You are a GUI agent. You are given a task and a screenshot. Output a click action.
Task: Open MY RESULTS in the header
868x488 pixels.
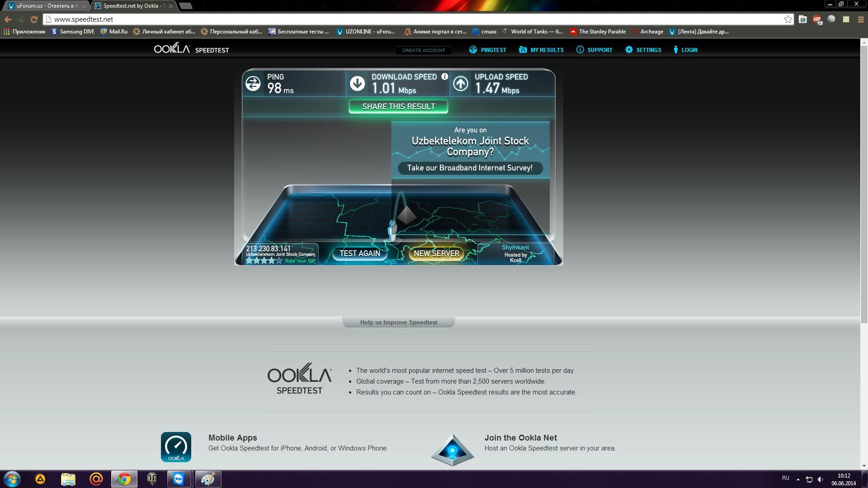542,50
